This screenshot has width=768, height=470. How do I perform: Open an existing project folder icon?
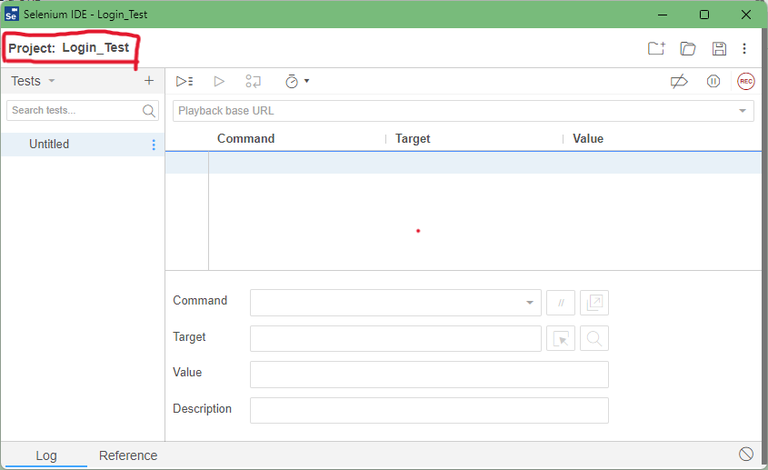coord(688,48)
